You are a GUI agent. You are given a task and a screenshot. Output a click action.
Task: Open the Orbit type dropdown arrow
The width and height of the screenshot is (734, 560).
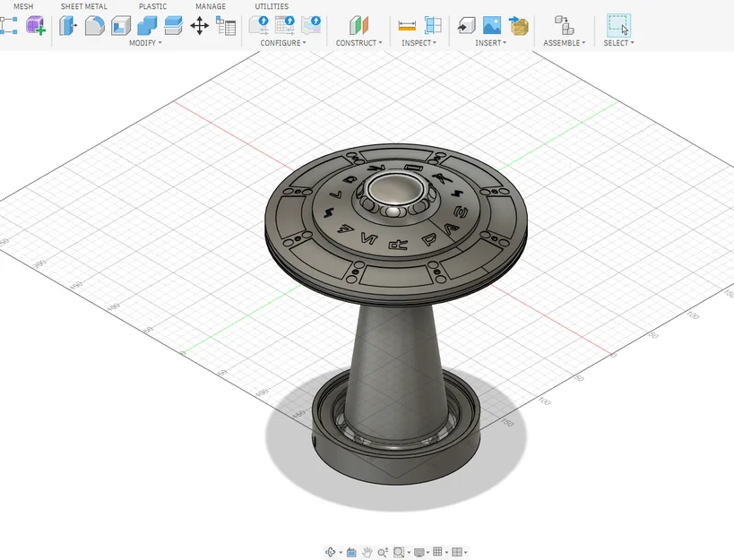341,553
